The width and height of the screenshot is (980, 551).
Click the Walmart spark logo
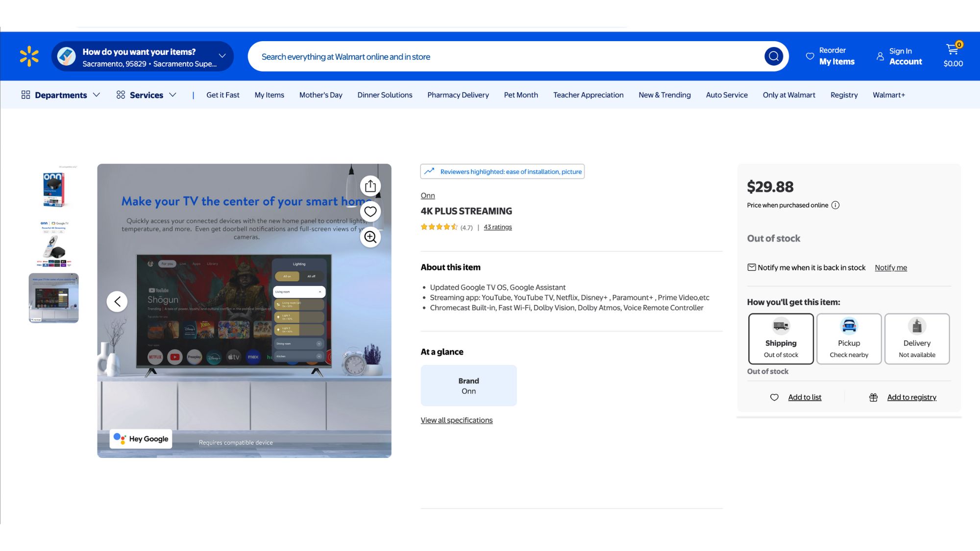(29, 56)
